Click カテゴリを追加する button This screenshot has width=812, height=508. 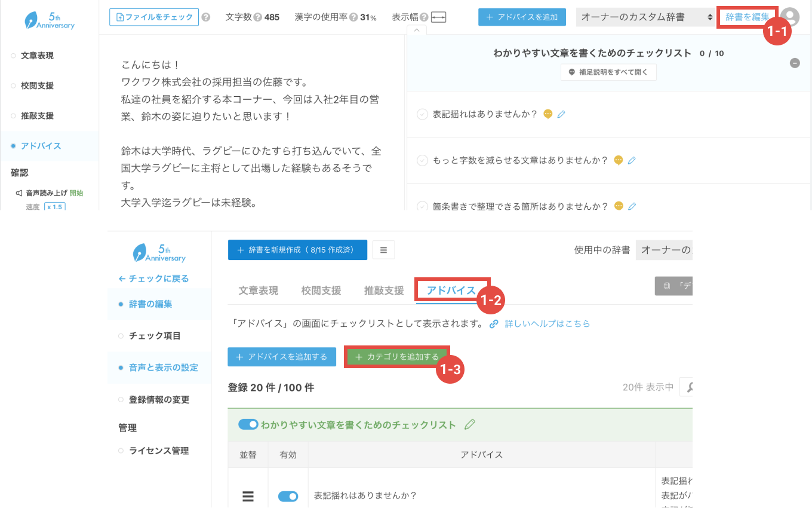pos(397,357)
